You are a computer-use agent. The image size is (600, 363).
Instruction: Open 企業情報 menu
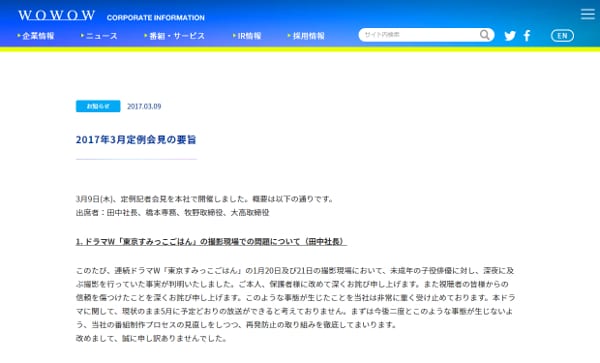click(36, 36)
